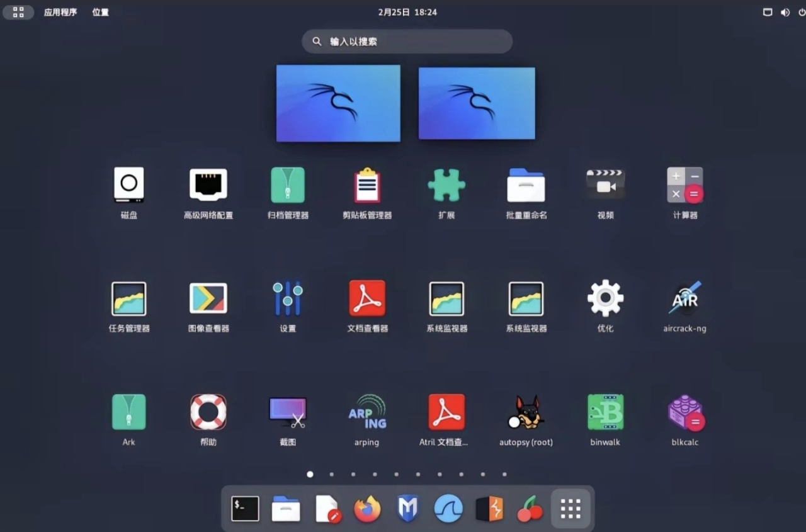Select the left workspace thumbnail
Screen dimensions: 806x532
[338, 103]
